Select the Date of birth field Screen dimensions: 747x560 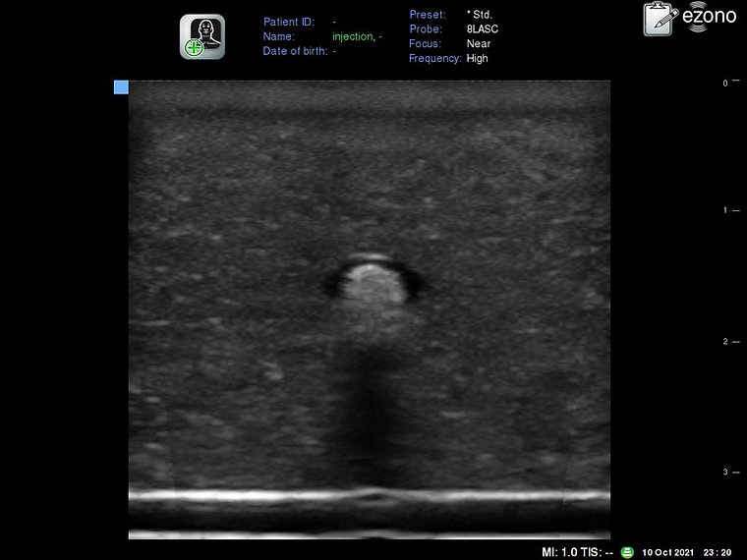coord(299,51)
